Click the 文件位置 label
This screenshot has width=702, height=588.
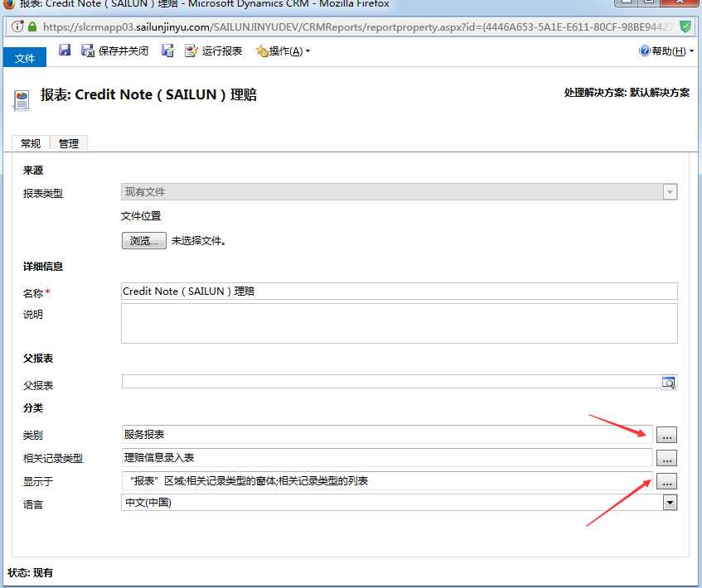141,216
